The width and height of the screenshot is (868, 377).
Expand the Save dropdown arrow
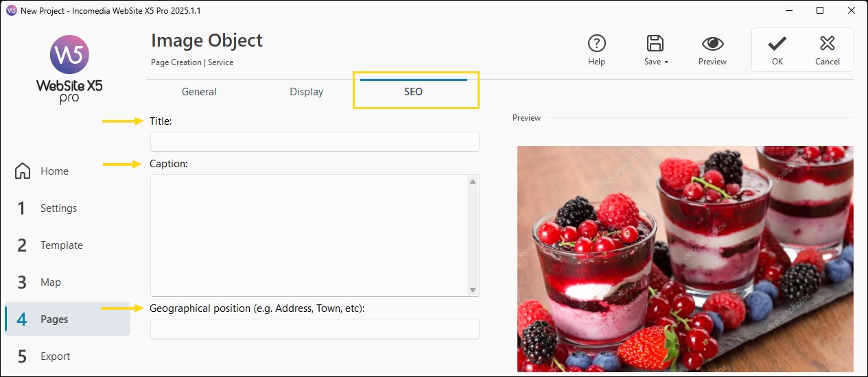666,62
